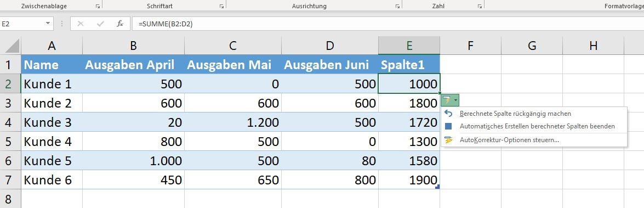644x208 pixels.
Task: Select the Kunde 1 cell
Action: click(x=52, y=84)
